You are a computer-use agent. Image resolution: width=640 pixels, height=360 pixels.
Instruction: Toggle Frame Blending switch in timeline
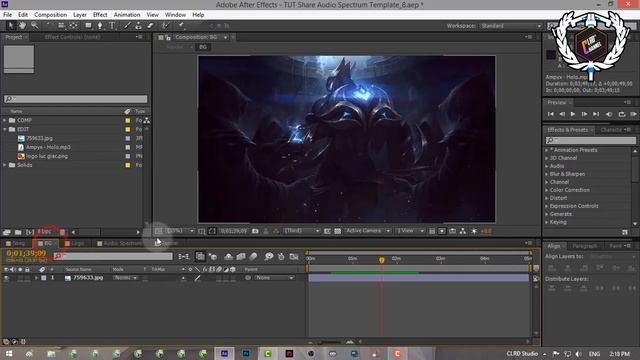tap(241, 256)
